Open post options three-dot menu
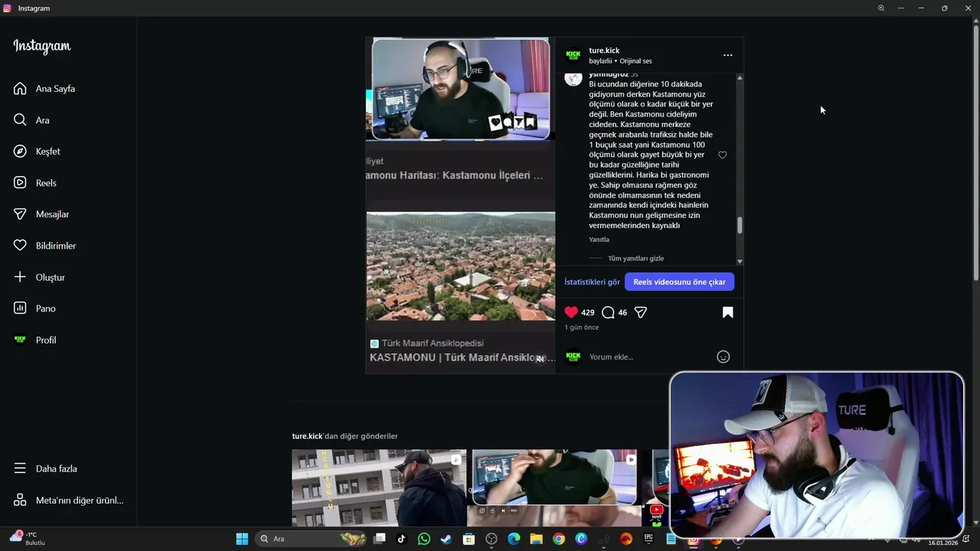Viewport: 980px width, 551px height. pyautogui.click(x=727, y=55)
